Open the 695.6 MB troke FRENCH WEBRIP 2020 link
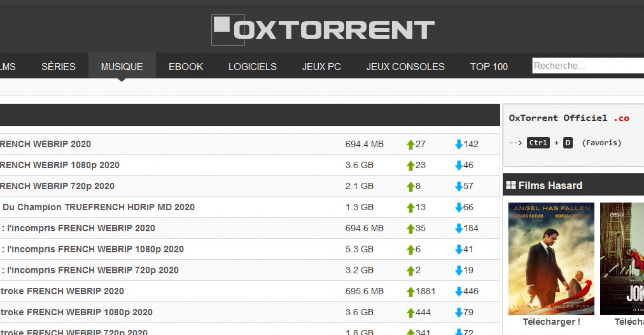Image resolution: width=644 pixels, height=335 pixels. point(62,291)
